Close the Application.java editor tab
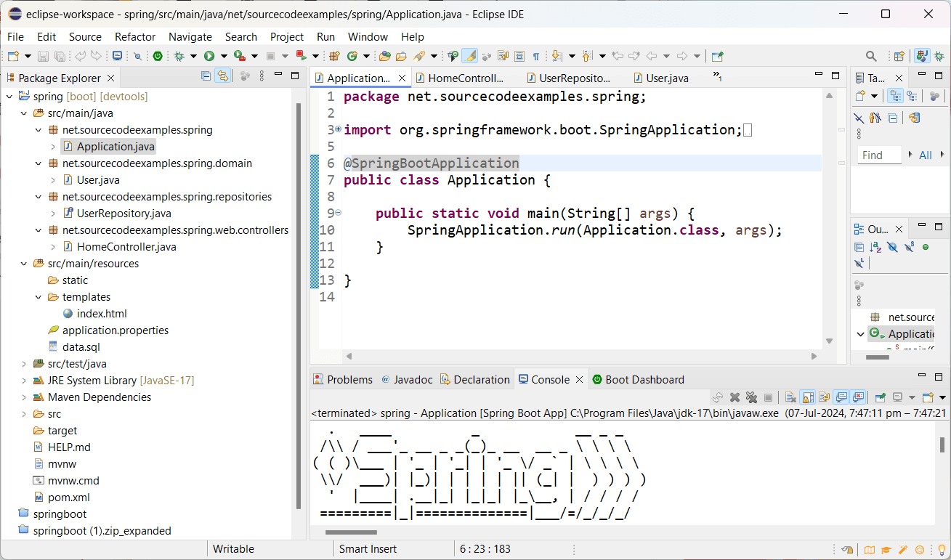Image resolution: width=951 pixels, height=560 pixels. (402, 78)
